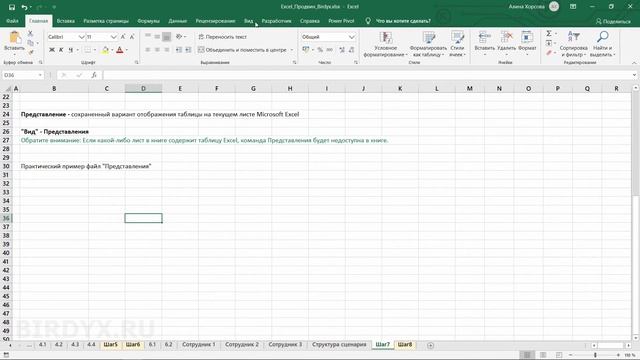The width and height of the screenshot is (640, 360).
Task: Open the Файл tab
Action: click(12, 21)
